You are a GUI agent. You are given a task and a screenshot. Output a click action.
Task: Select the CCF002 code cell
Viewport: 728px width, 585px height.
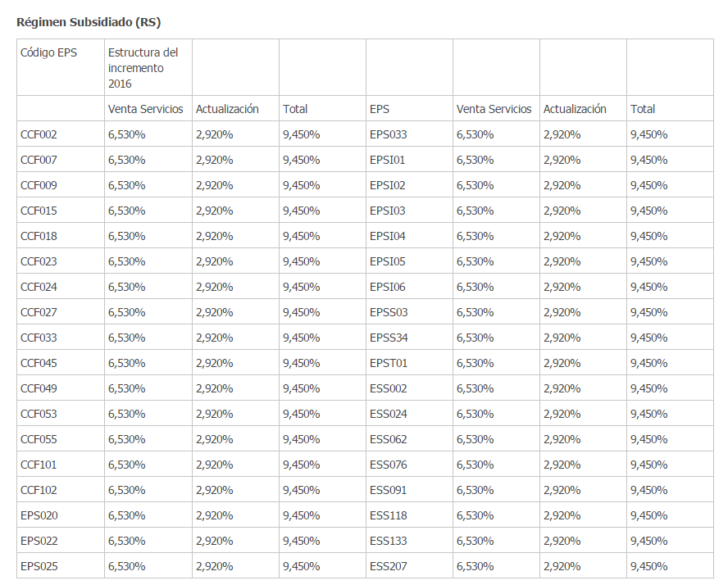click(x=39, y=134)
